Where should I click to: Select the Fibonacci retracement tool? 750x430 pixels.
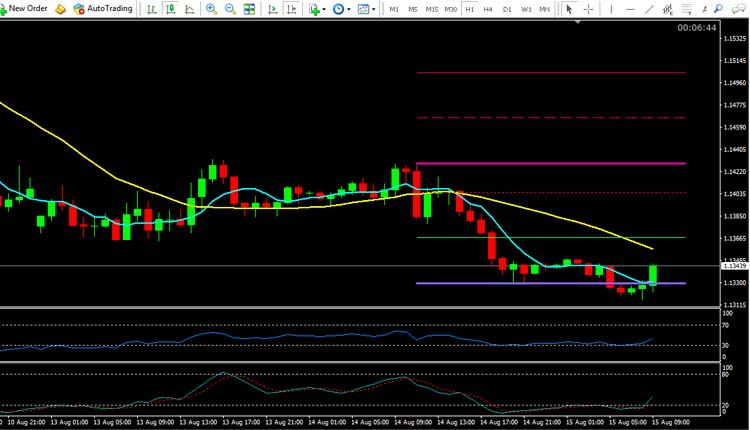pyautogui.click(x=687, y=9)
